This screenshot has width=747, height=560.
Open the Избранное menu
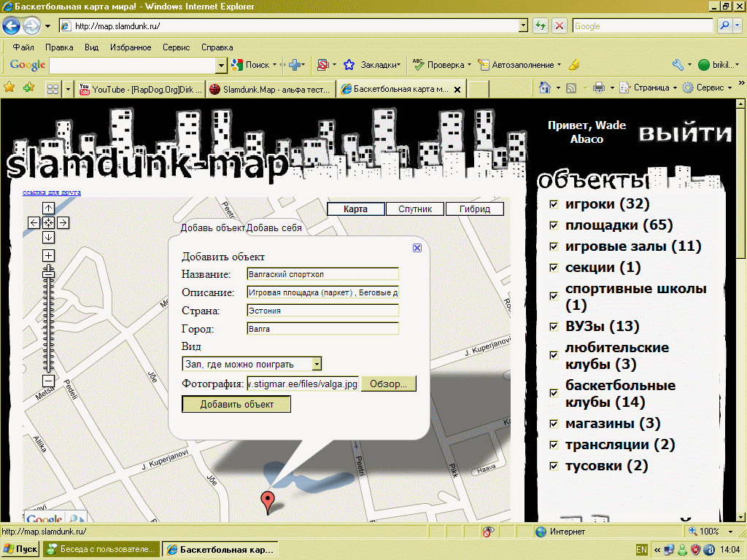[x=131, y=47]
